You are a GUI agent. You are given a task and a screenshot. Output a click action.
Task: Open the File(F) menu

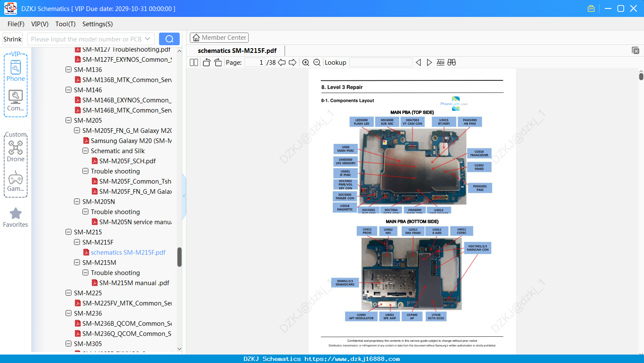[x=16, y=24]
